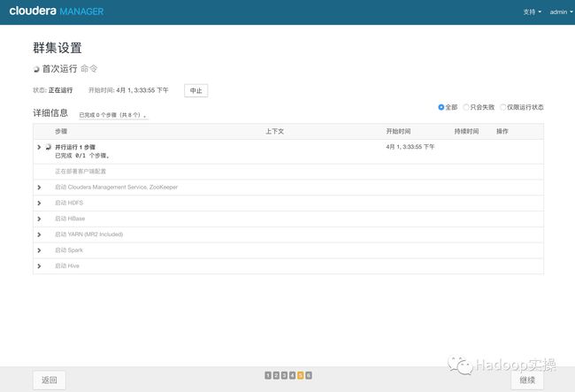The image size is (575, 392).
Task: Expand the 启动 YARN (MR2 Included) step
Action: 39,234
